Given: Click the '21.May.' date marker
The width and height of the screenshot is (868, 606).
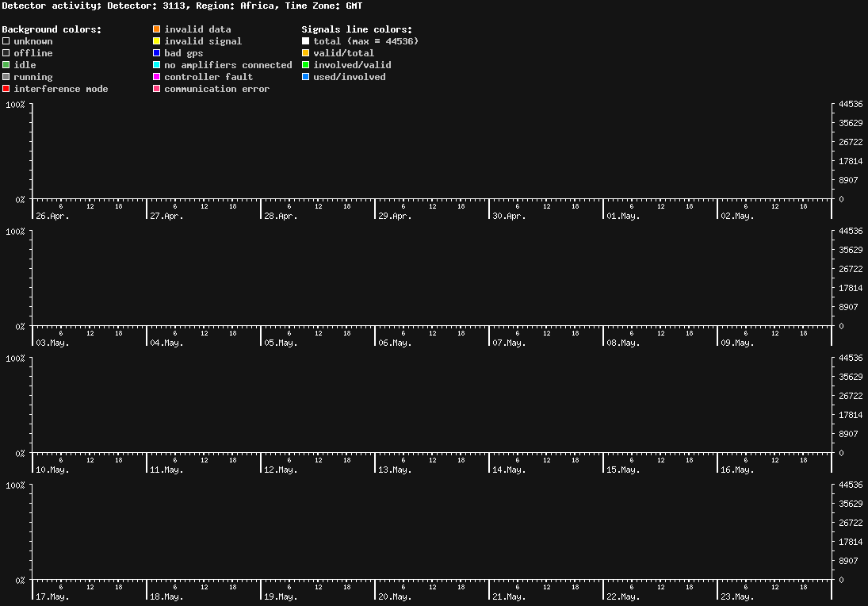Looking at the screenshot, I should tap(509, 596).
